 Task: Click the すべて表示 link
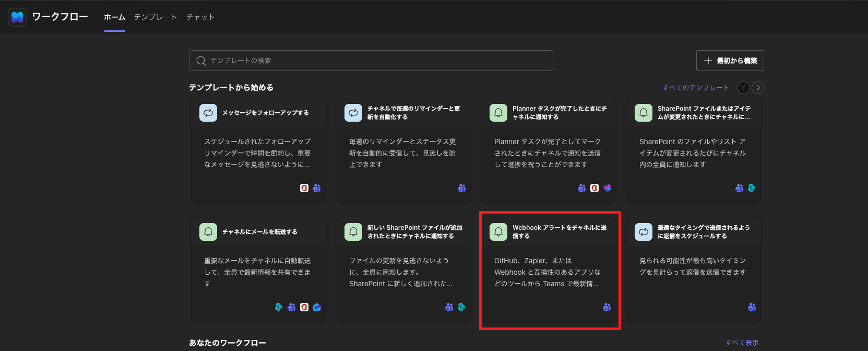tap(742, 343)
